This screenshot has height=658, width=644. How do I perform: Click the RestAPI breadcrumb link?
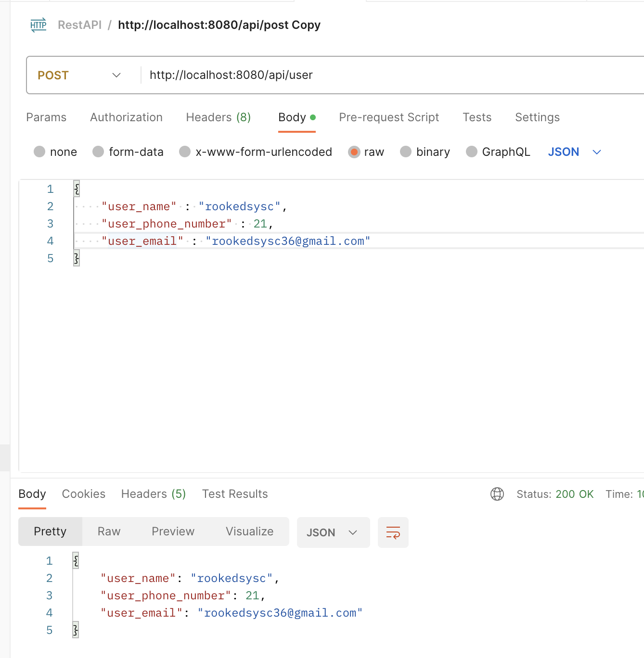click(x=79, y=25)
